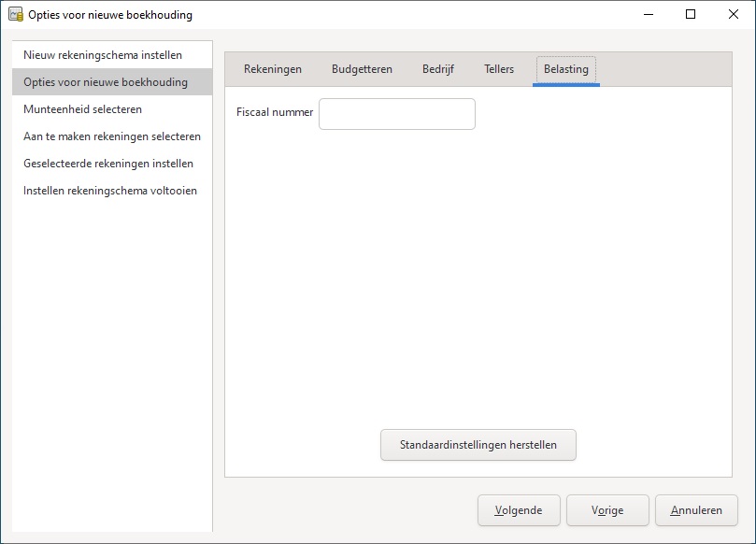Switch to the Bedrijf tab

[438, 69]
